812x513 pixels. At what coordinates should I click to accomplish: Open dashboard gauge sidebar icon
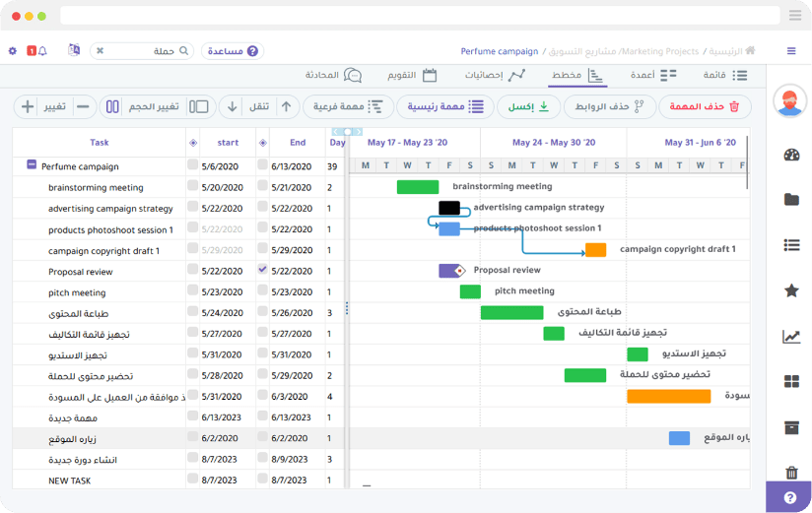[791, 155]
